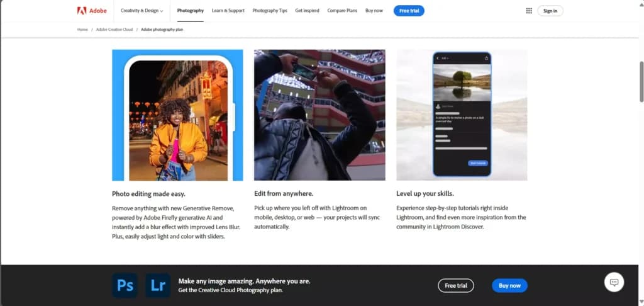Click Buy now in bottom banner
This screenshot has width=644, height=306.
[x=509, y=285]
